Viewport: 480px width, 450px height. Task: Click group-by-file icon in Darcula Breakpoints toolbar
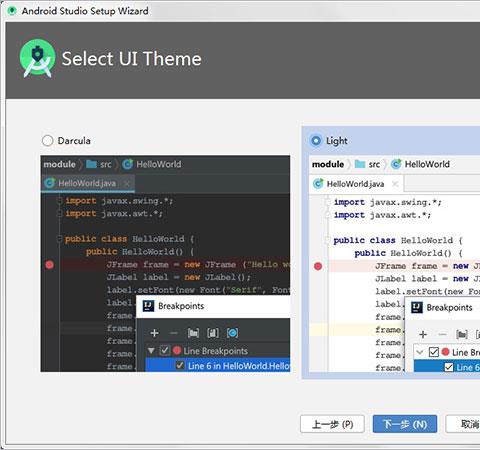point(213,333)
